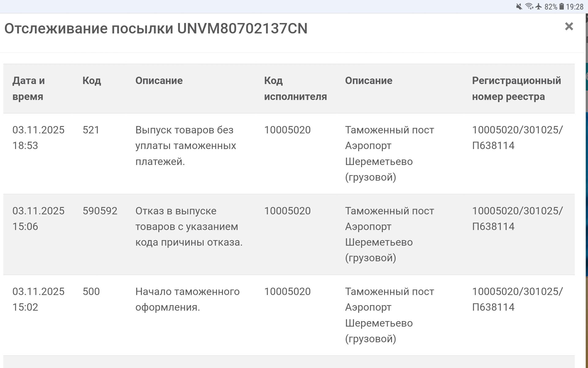Image resolution: width=588 pixels, height=368 pixels.
Task: Tap the 19:28 clock in status bar
Action: 575,7
